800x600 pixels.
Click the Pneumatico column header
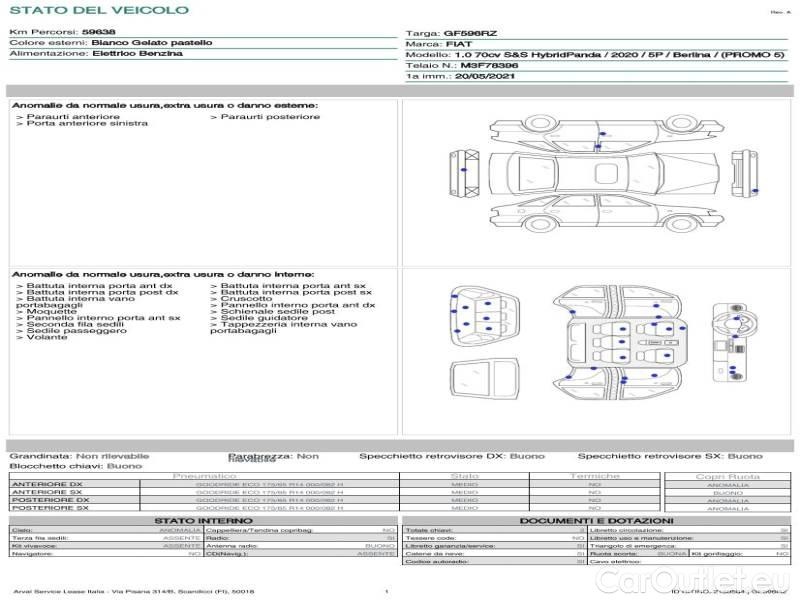click(x=205, y=476)
